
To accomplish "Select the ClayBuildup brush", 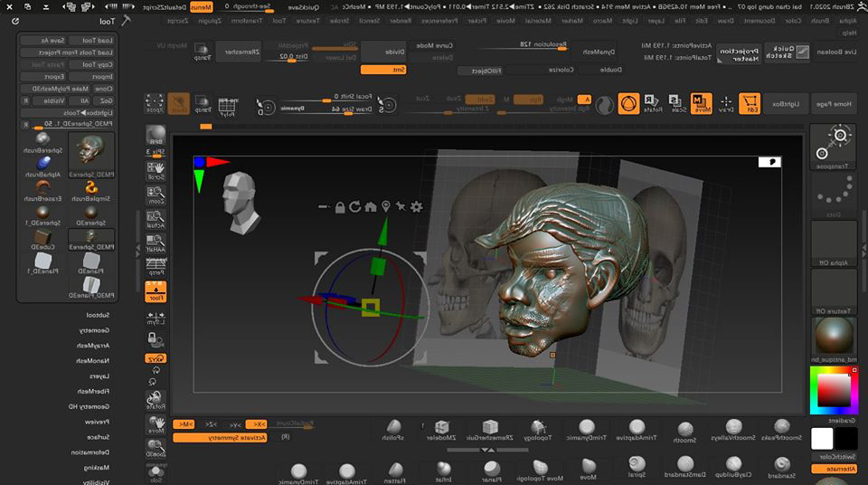I will click(733, 467).
